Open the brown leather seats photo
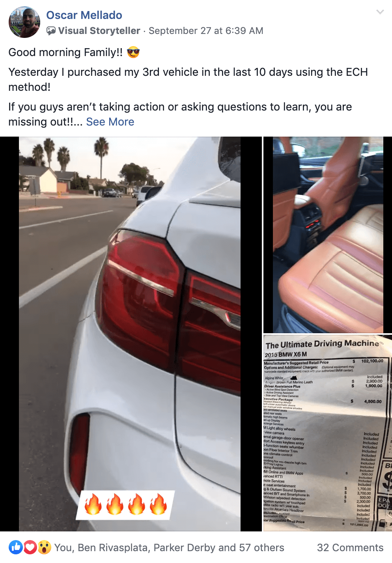The height and width of the screenshot is (563, 392). pyautogui.click(x=328, y=235)
